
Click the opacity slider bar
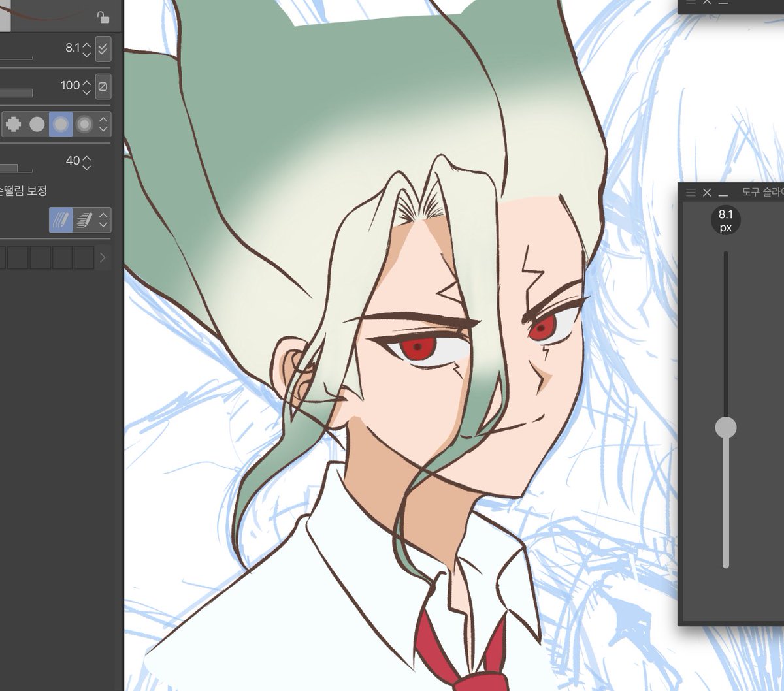[x=16, y=93]
